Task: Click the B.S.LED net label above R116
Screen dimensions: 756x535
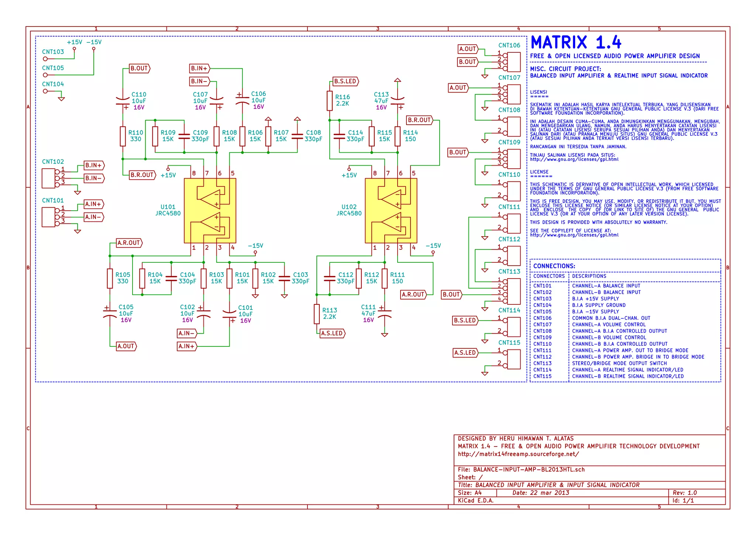Action: click(x=346, y=81)
